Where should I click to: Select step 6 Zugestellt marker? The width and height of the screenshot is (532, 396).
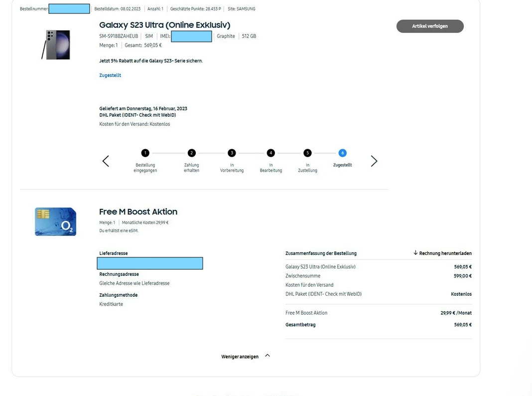342,153
